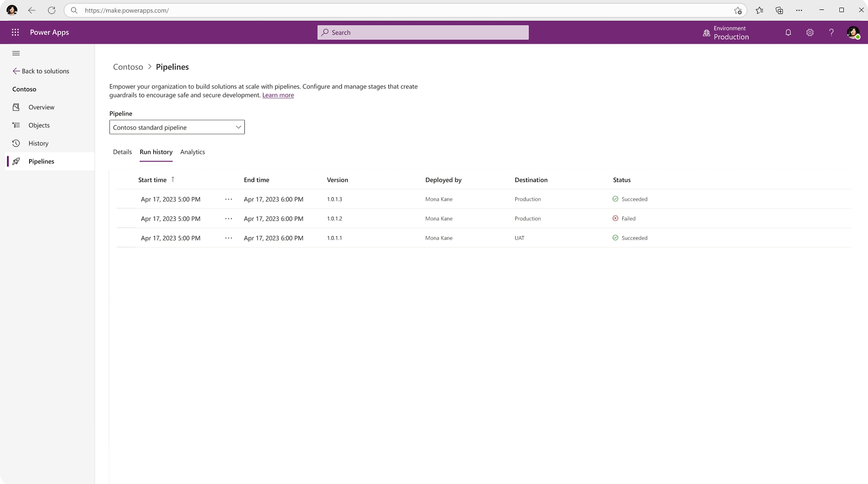Image resolution: width=868 pixels, height=484 pixels.
Task: Click the ellipsis menu for version 1.0.1.1 row
Action: (228, 238)
